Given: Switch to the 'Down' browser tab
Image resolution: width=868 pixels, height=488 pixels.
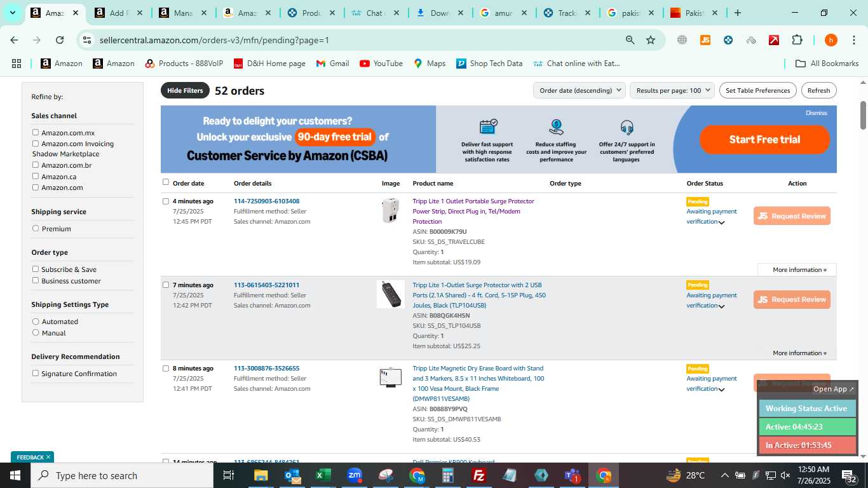Looking at the screenshot, I should (x=439, y=13).
